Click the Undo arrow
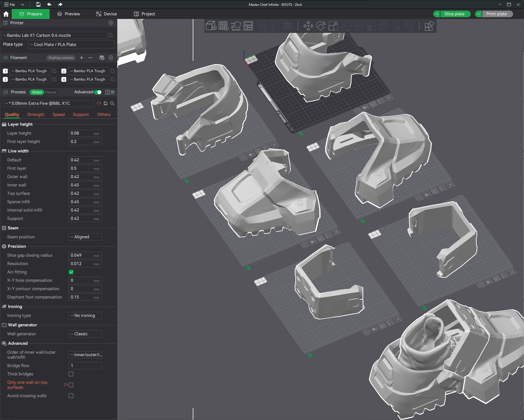The image size is (524, 420). click(x=49, y=4)
